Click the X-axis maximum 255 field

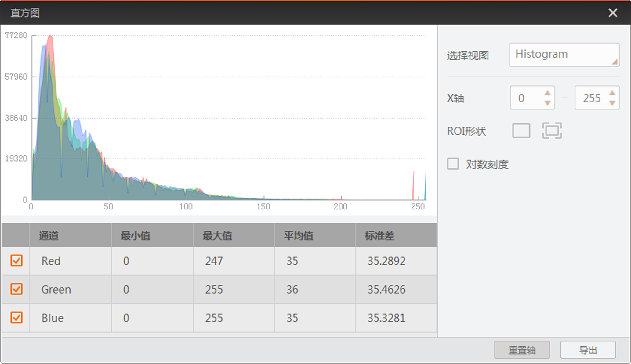pyautogui.click(x=591, y=98)
